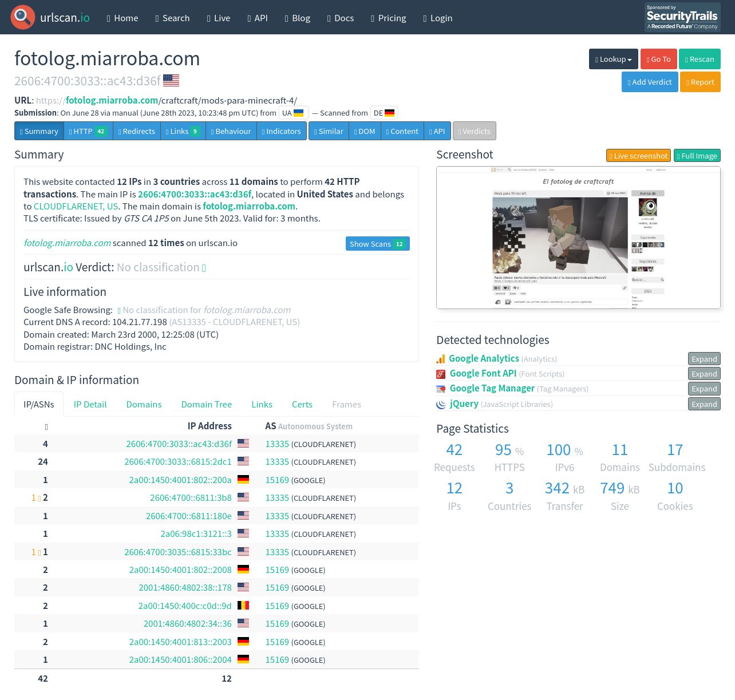Image resolution: width=735 pixels, height=700 pixels.
Task: Open the API nav item in the top bar
Action: tap(258, 18)
